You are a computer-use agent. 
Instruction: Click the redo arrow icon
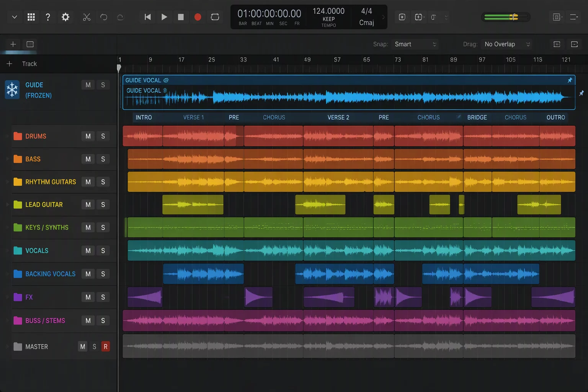(x=120, y=17)
